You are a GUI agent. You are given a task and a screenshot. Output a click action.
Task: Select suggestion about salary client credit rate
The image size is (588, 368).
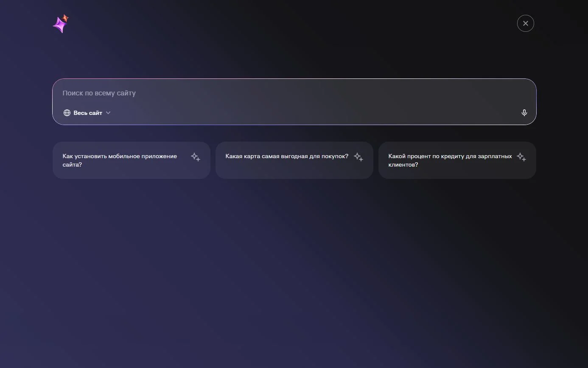pyautogui.click(x=457, y=160)
